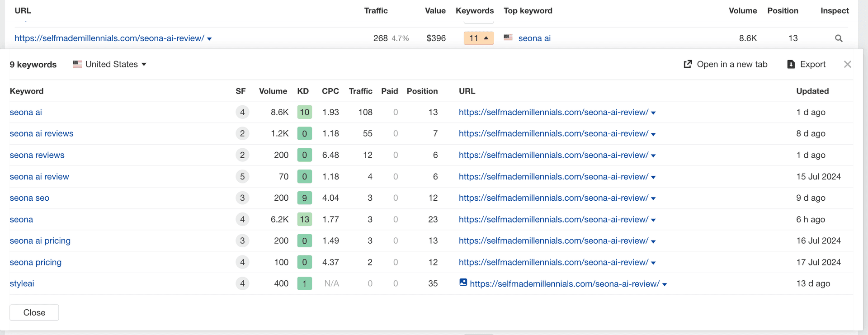868x335 pixels.
Task: Click the Open in a new tab icon
Action: point(688,64)
